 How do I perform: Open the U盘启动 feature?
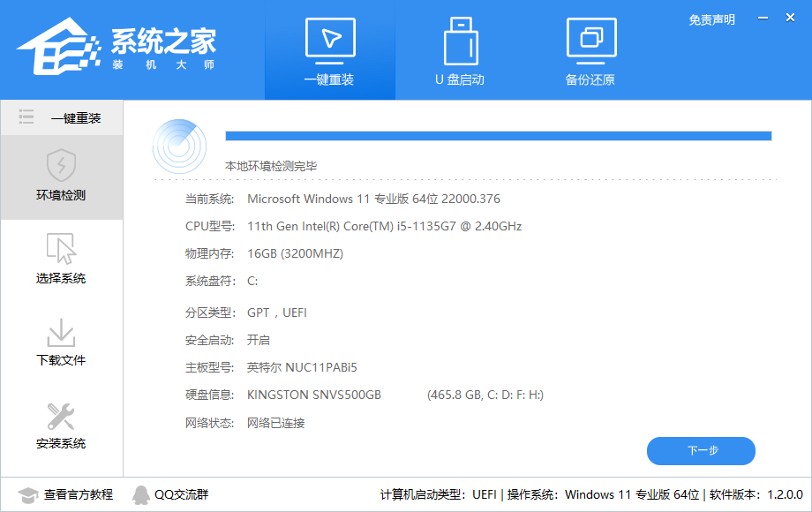point(460,50)
